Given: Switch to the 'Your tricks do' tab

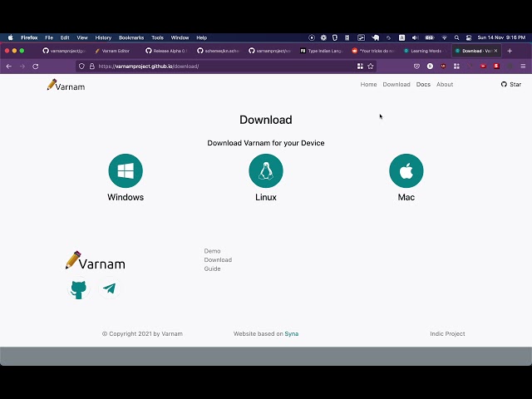Looking at the screenshot, I should pos(373,51).
